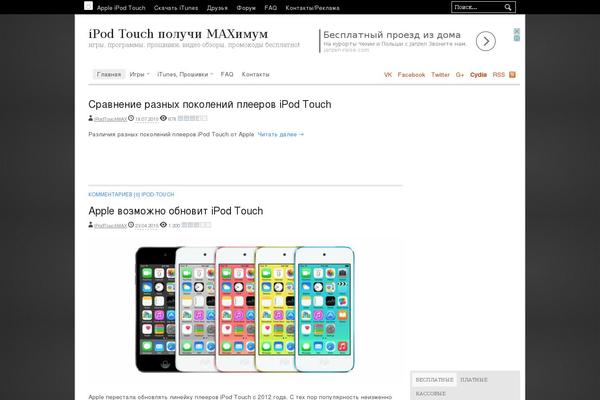Click date clock icon under Сравнение article
The image size is (600, 400).
[131, 118]
